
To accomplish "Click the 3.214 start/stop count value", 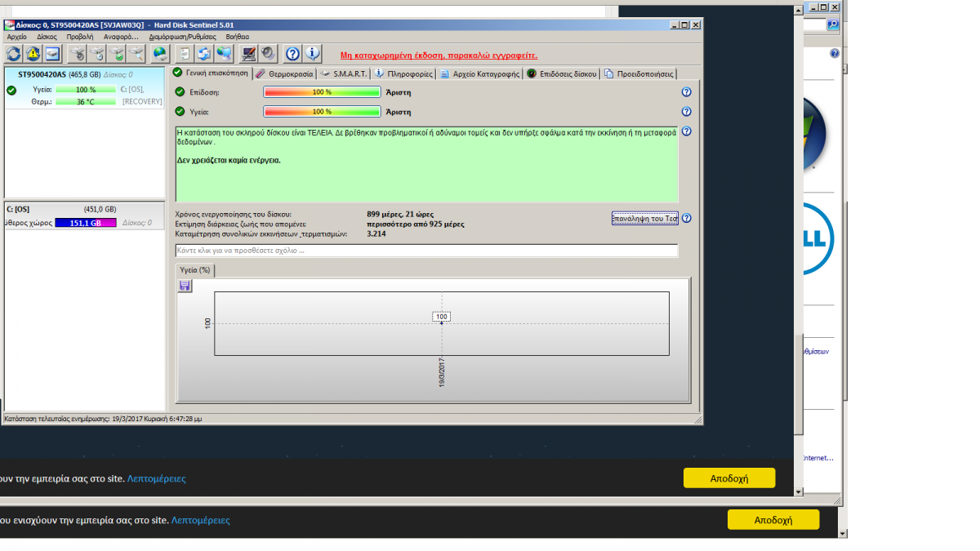I will click(x=376, y=233).
